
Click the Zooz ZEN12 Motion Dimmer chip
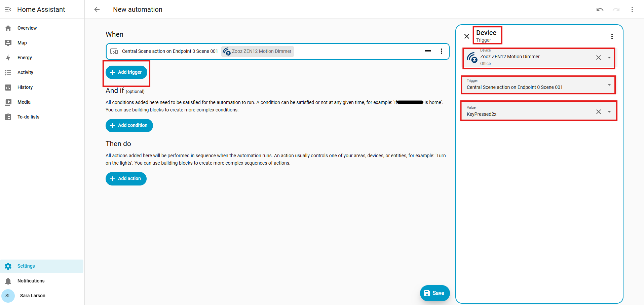(258, 52)
